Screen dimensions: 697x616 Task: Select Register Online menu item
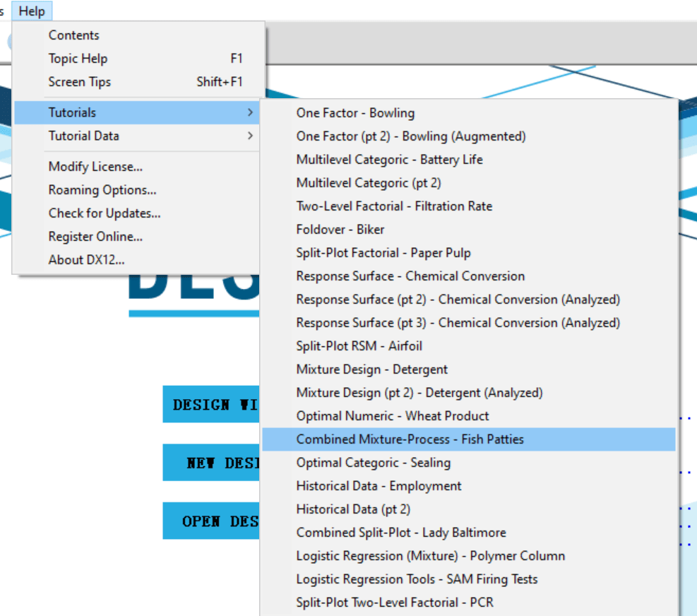click(137, 237)
